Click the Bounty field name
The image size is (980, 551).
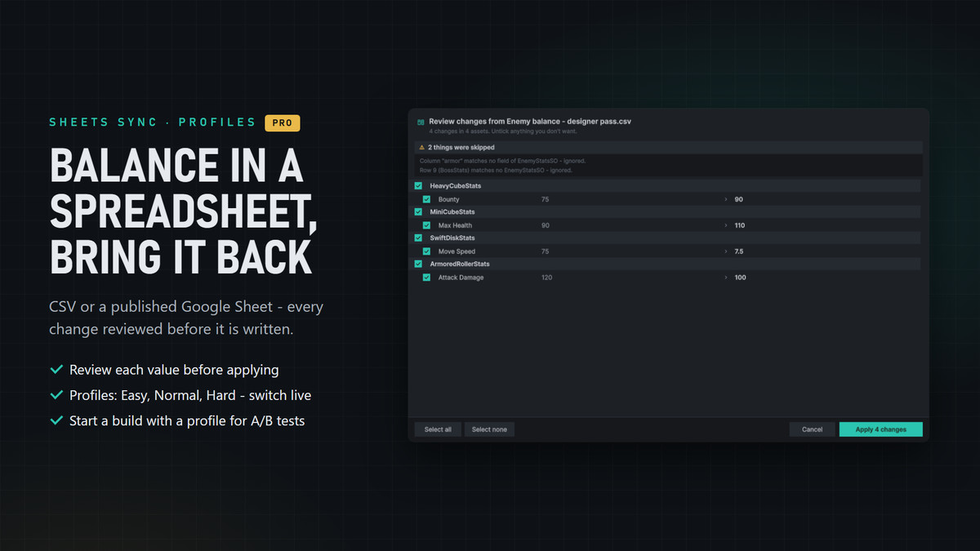[448, 199]
